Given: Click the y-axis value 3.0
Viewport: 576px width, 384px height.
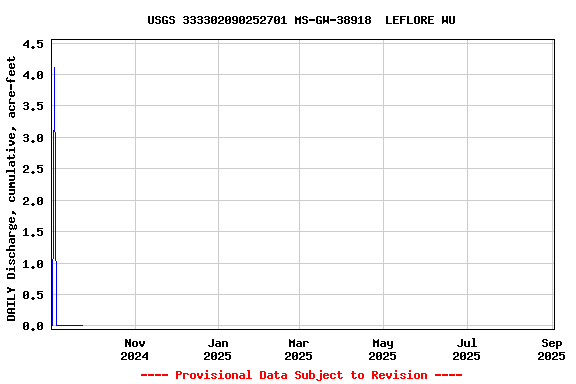Looking at the screenshot, I should [33, 138].
